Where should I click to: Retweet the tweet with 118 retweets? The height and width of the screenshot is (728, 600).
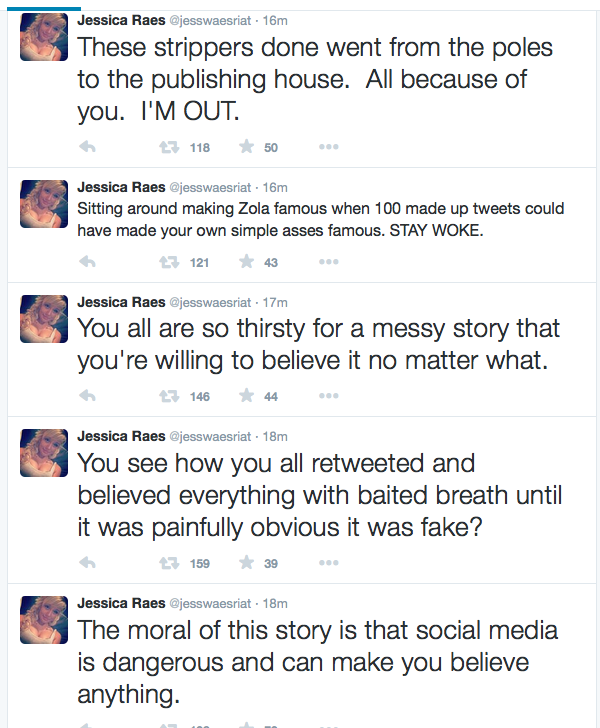pos(170,147)
